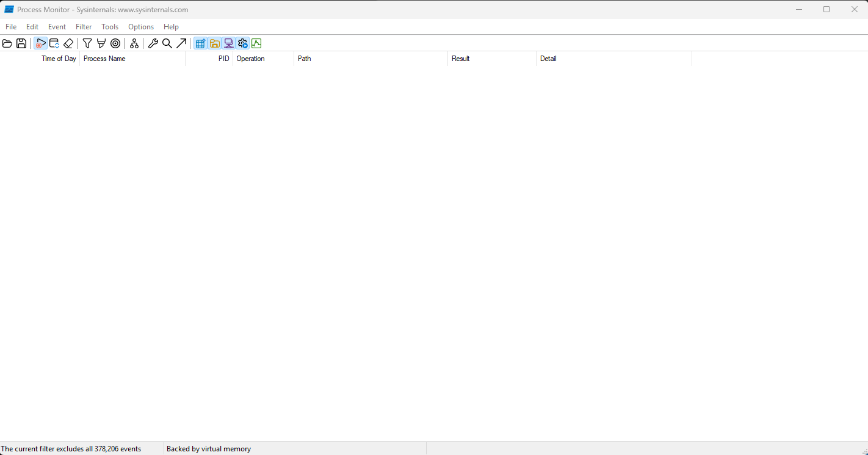This screenshot has width=868, height=455.
Task: Toggle the Capture events button
Action: 40,43
